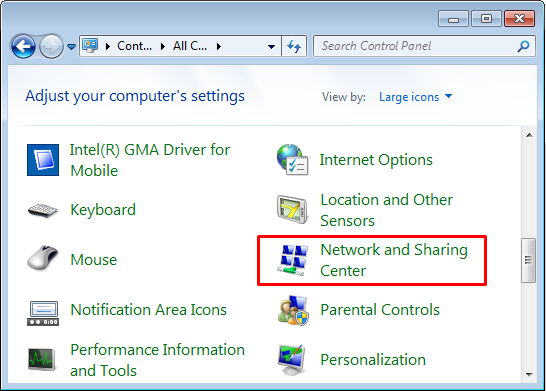
Task: Close the Control Panel window
Action: point(520,18)
